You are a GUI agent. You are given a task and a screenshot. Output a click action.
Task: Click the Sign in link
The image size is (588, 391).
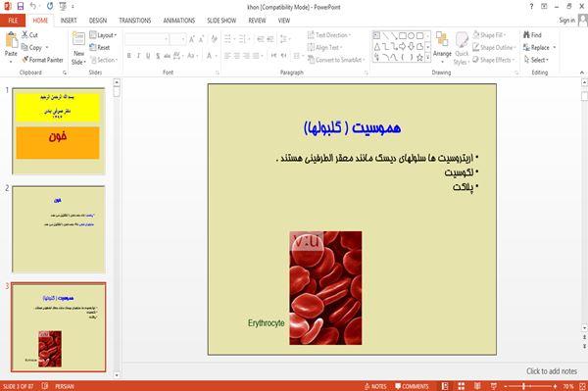tap(566, 21)
